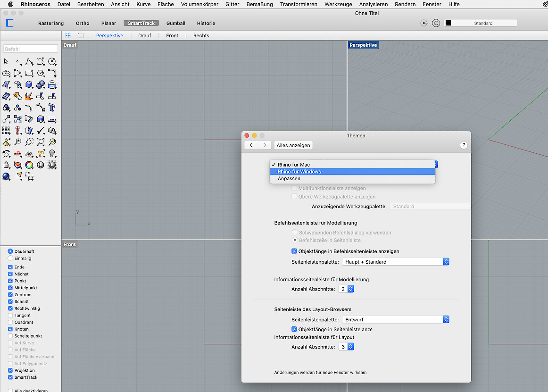Click the color wheel object properties tool
This screenshot has width=548, height=392.
(x=29, y=165)
